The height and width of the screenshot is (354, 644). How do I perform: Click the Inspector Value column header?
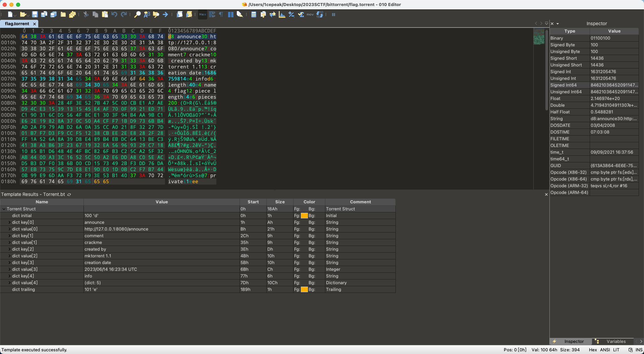click(614, 31)
